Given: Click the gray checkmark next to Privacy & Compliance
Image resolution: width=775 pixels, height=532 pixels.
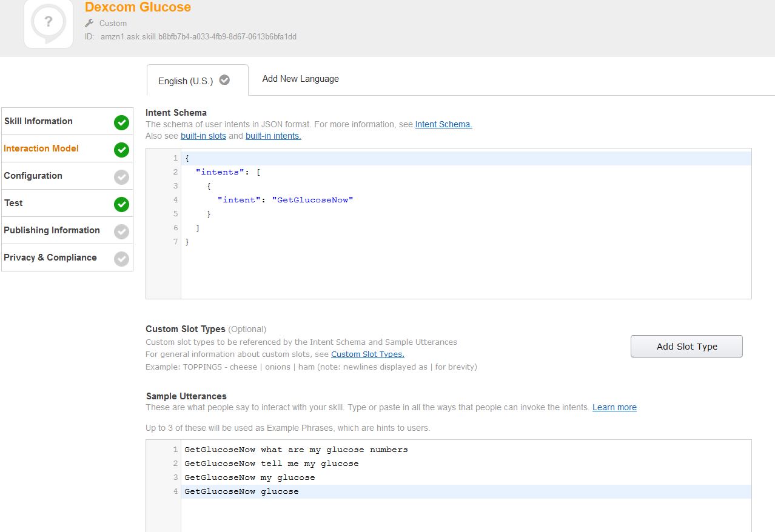Looking at the screenshot, I should (121, 259).
